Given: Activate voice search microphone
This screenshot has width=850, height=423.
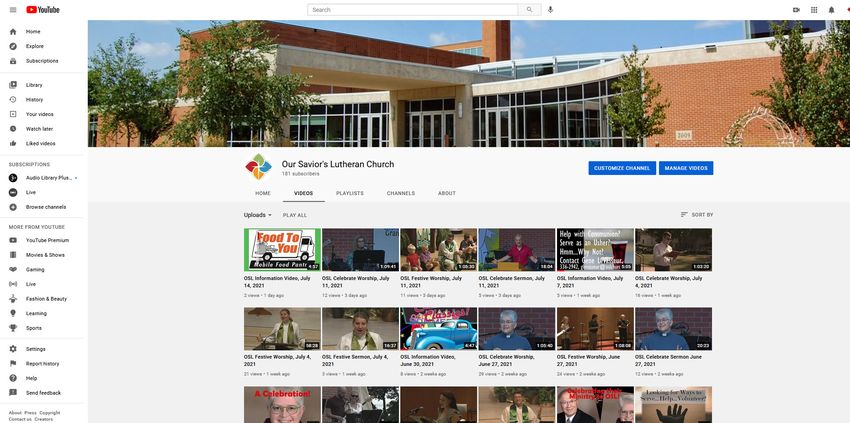Looking at the screenshot, I should (x=550, y=9).
